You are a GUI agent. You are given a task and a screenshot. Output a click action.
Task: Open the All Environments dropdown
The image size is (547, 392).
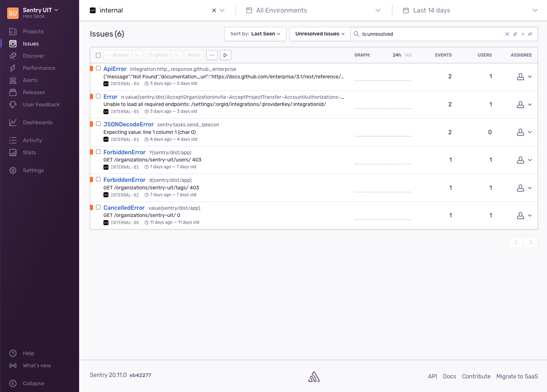314,10
